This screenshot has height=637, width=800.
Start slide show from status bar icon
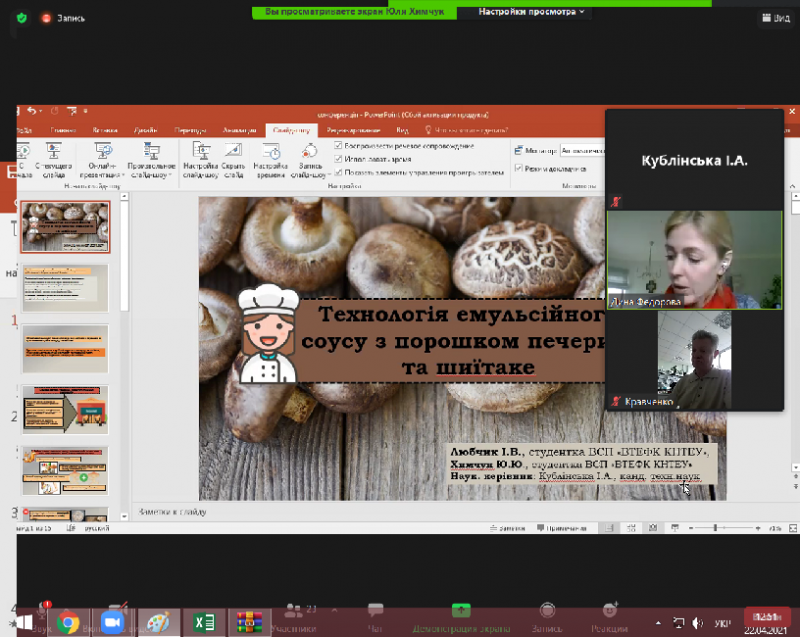[x=675, y=528]
